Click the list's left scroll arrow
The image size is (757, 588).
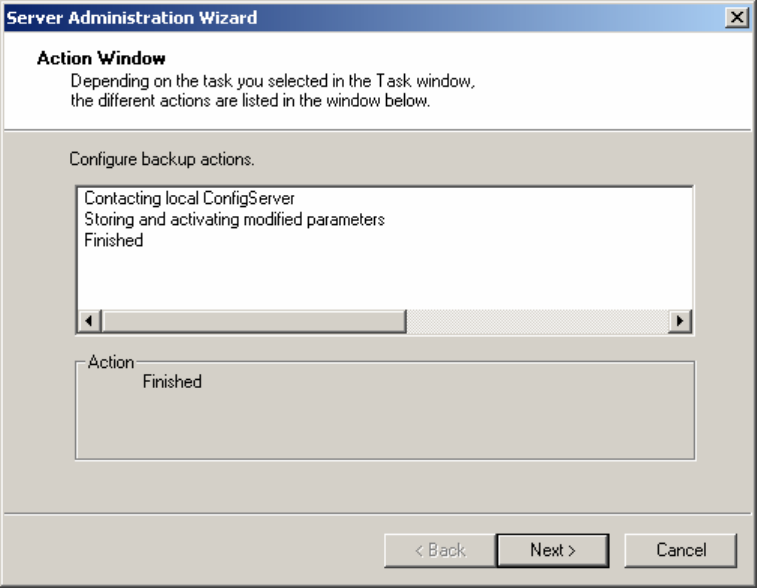(89, 322)
